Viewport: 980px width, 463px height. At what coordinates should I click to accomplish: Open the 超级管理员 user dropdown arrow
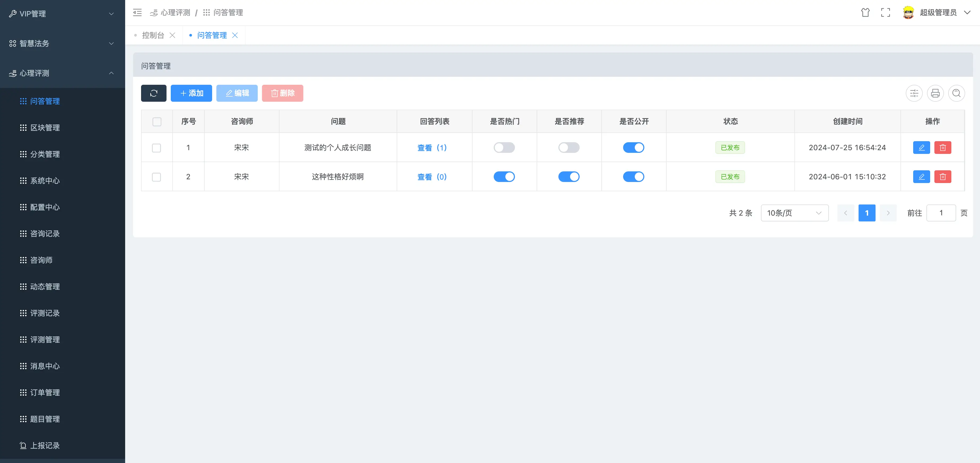[967, 12]
